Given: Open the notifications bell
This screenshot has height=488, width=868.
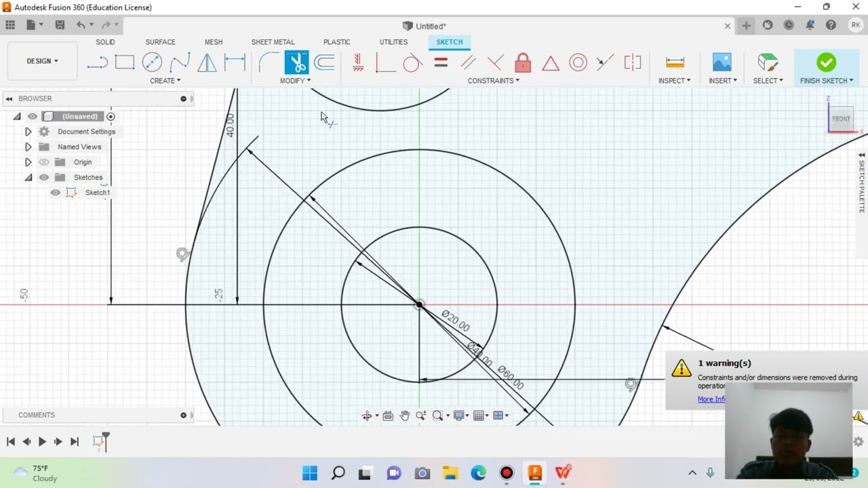Looking at the screenshot, I should click(810, 25).
